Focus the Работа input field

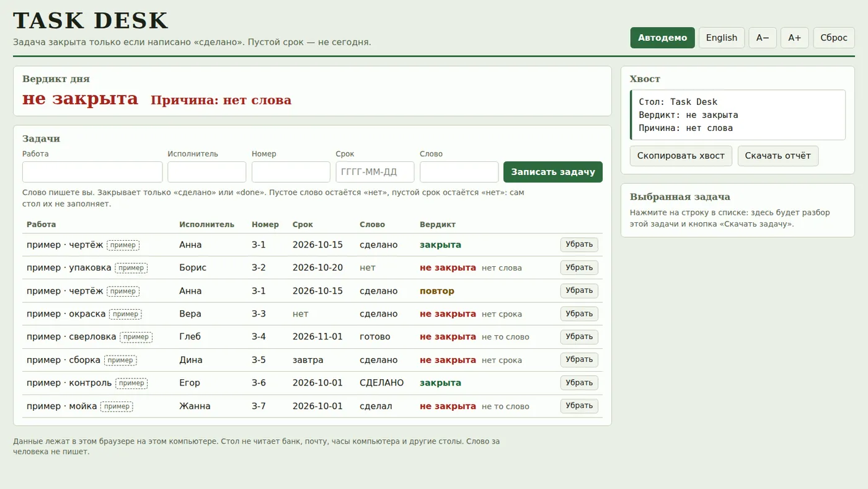pyautogui.click(x=92, y=172)
